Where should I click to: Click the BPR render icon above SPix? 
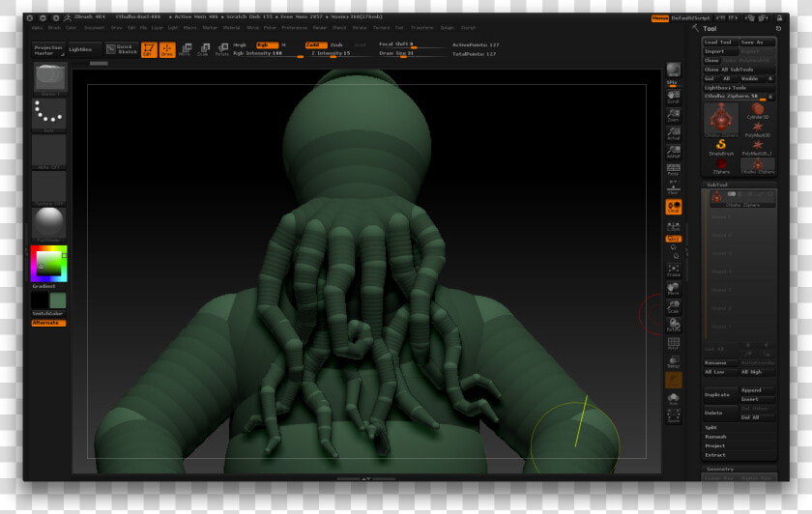click(x=673, y=70)
